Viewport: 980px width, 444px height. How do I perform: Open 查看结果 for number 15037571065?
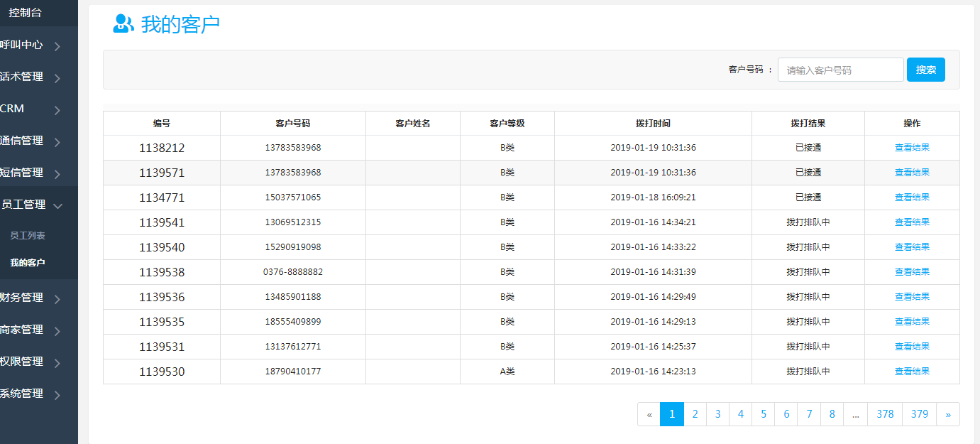pos(912,197)
